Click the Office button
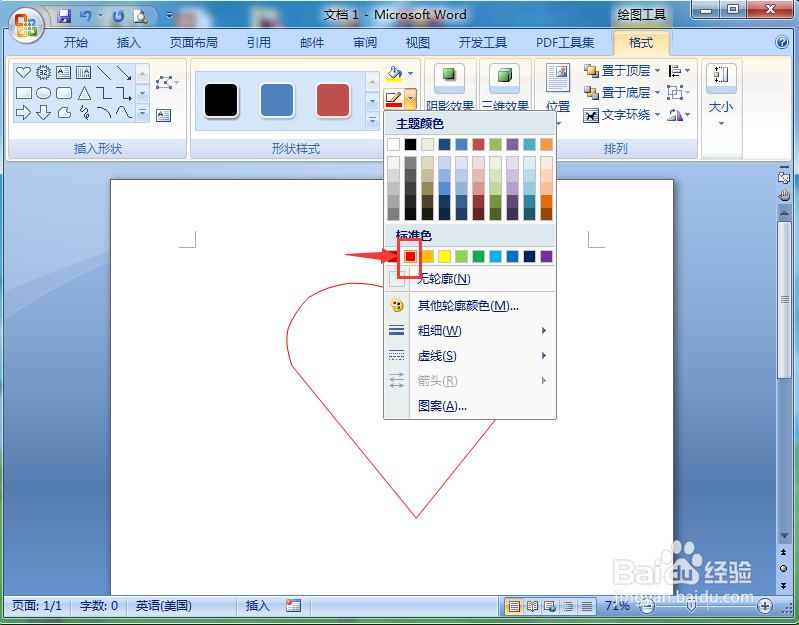Viewport: 799px width, 625px height. click(25, 25)
